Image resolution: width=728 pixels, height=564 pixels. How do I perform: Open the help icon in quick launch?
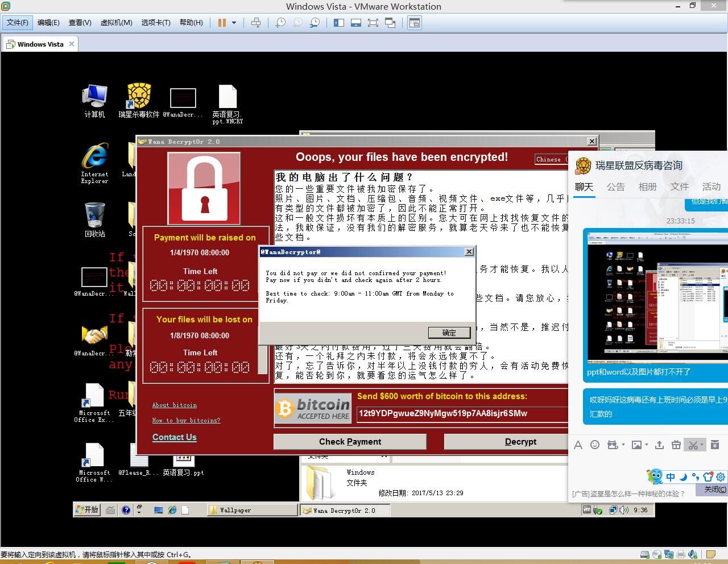pos(126,510)
